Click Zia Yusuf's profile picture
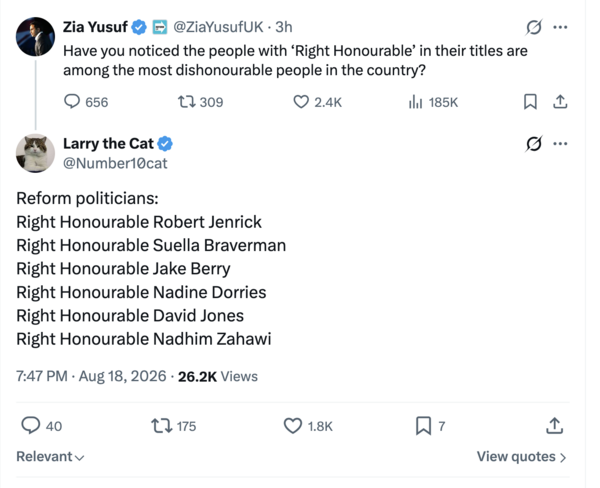 (35, 37)
